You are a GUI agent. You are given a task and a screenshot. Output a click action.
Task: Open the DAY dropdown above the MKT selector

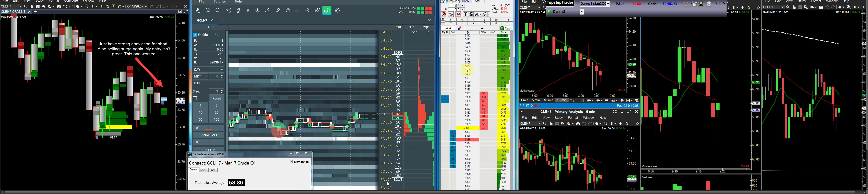point(209,70)
